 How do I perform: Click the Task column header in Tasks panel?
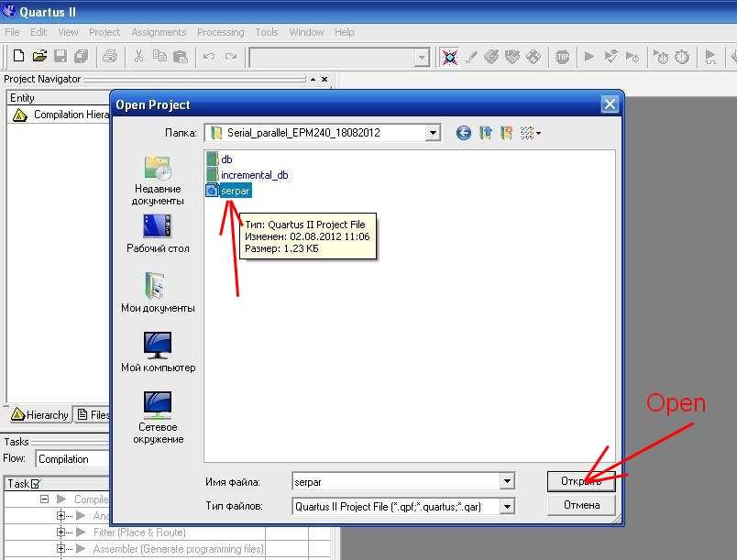(x=57, y=484)
